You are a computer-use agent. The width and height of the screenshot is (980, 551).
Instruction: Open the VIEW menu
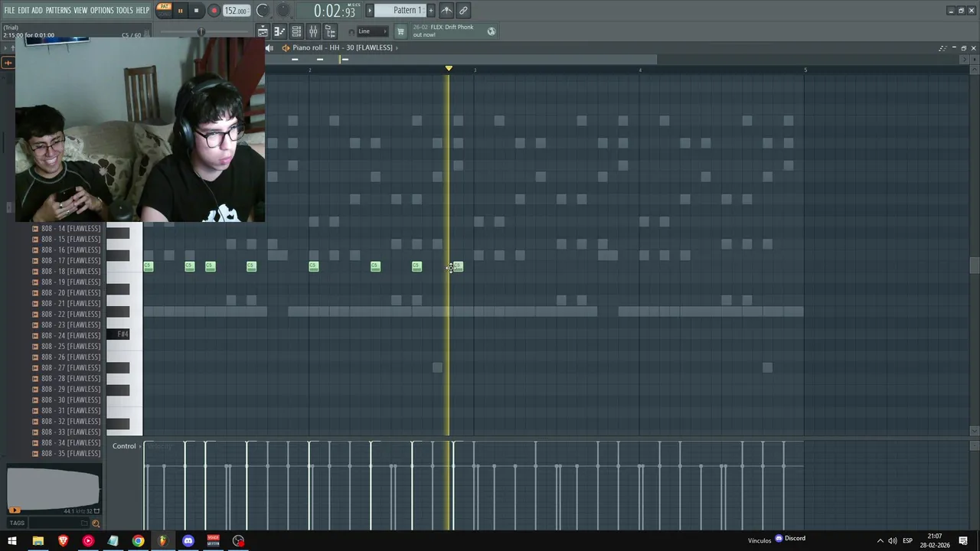[x=80, y=11]
